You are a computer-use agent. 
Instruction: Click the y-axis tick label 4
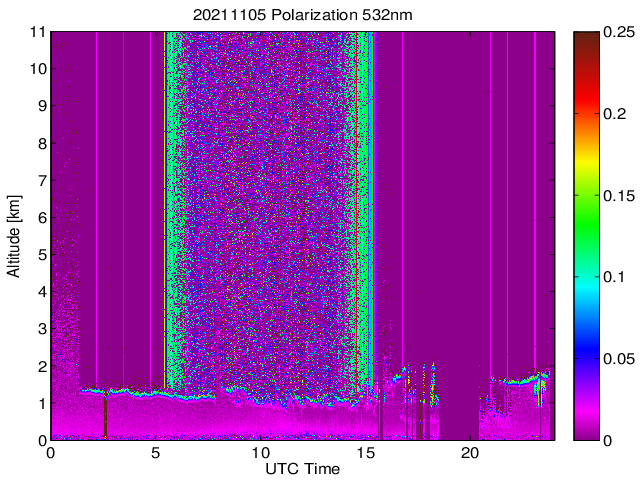(42, 292)
